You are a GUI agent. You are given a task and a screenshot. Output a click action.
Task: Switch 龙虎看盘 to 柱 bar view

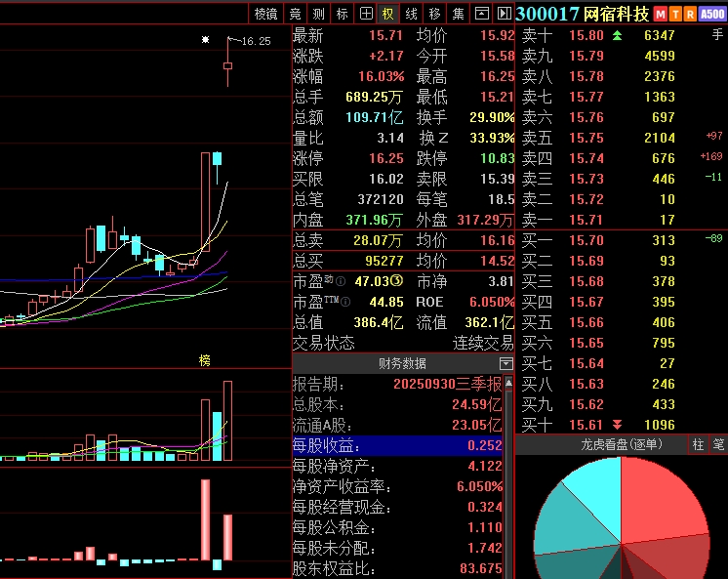[698, 444]
